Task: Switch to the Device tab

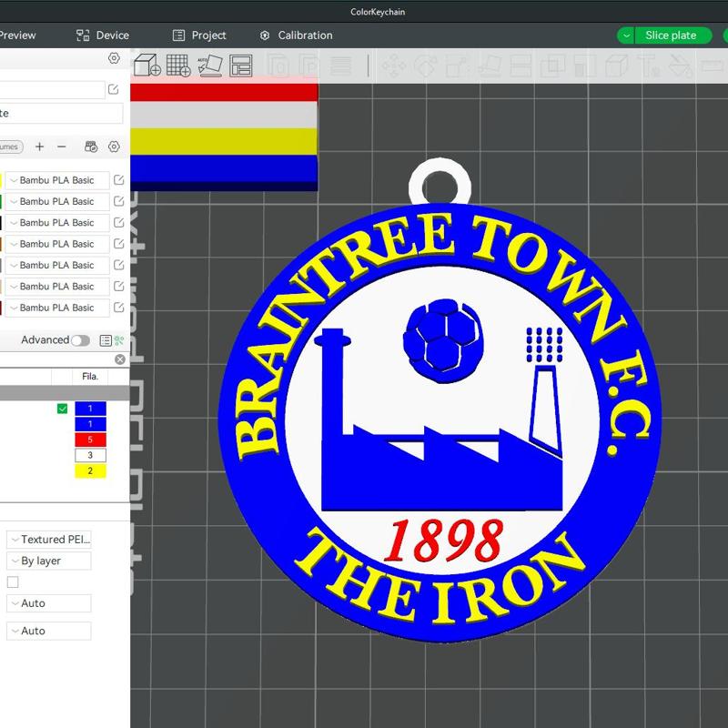Action: [102, 35]
